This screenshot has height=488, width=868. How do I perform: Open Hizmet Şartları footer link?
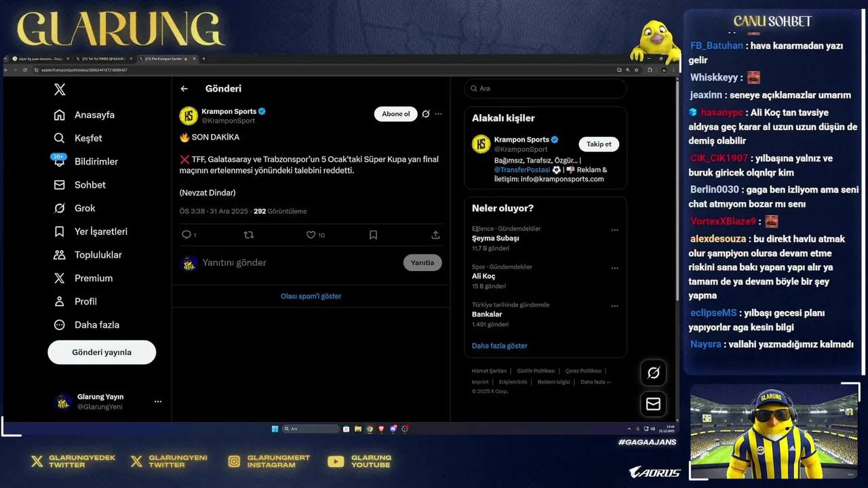(x=489, y=371)
